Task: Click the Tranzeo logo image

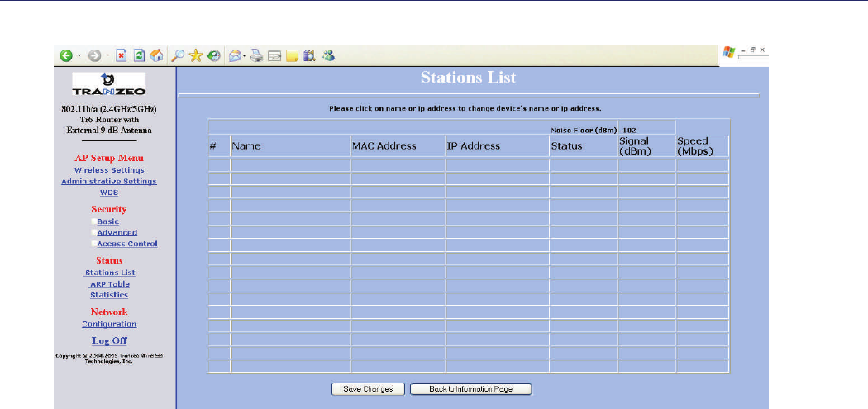Action: pyautogui.click(x=109, y=84)
